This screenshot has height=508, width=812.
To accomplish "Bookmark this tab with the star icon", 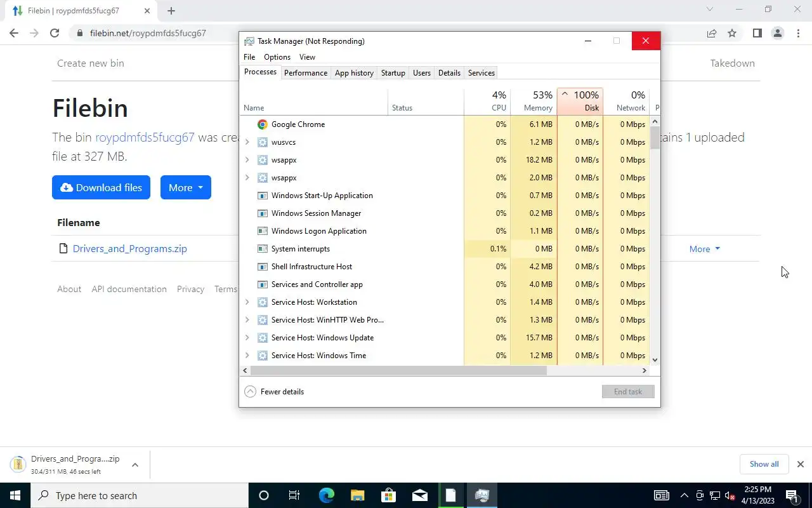I will [732, 33].
